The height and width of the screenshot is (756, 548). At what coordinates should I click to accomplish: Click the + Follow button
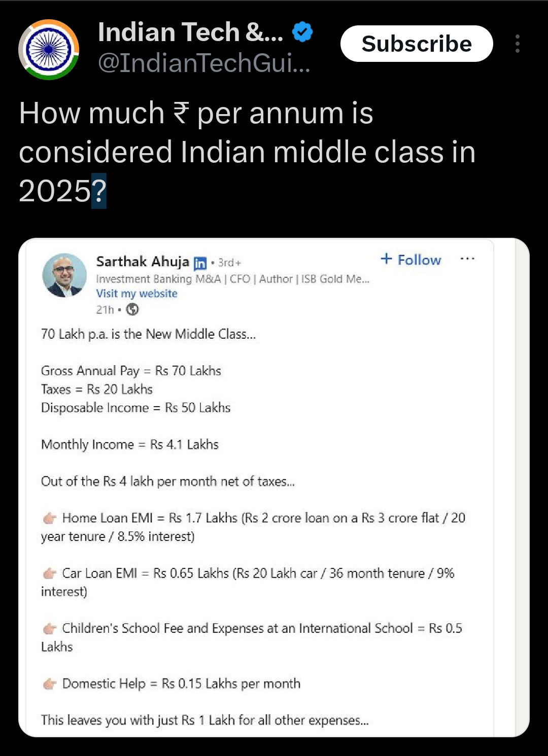411,260
